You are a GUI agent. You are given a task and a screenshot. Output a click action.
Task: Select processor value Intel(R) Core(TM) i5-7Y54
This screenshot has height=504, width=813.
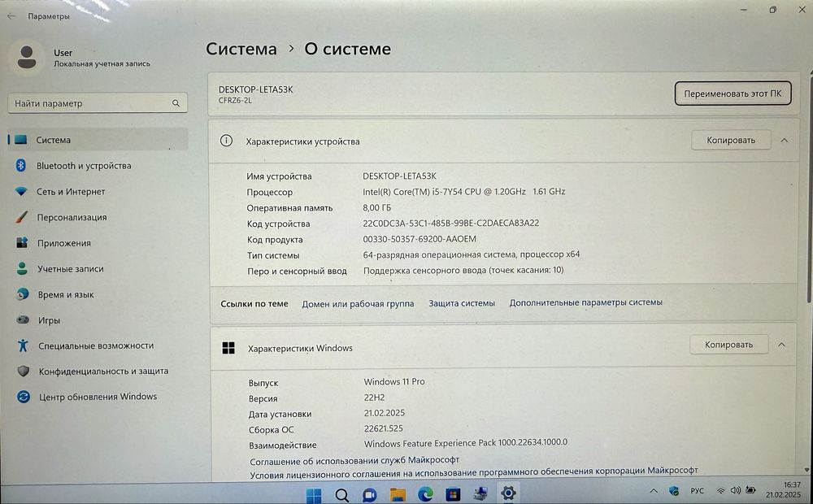(x=463, y=191)
